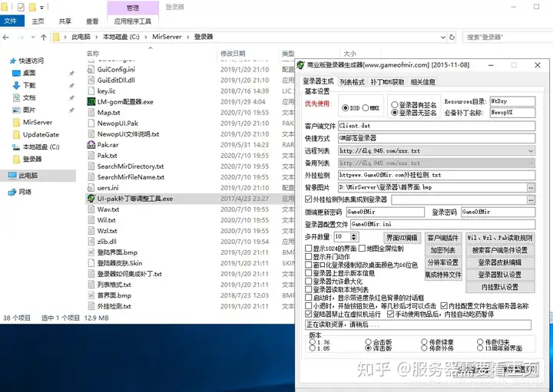Toggle 外挂检测列表集成到登录器 checkbox

[x=309, y=199]
